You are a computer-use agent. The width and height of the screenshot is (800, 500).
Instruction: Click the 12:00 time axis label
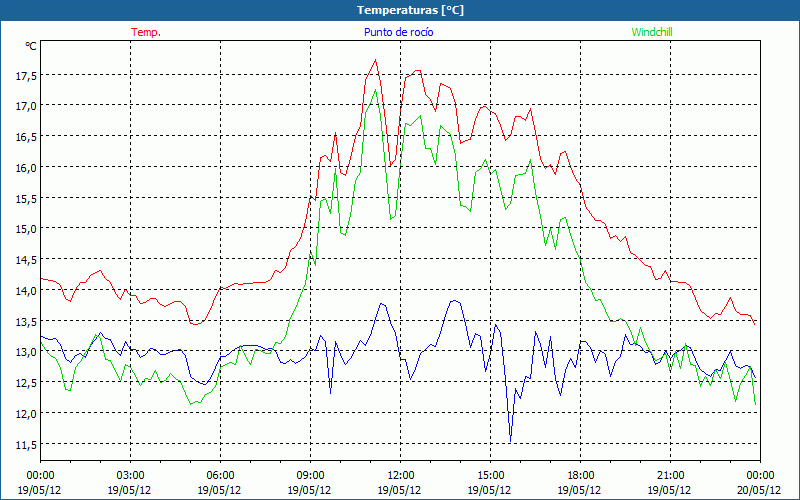[x=401, y=475]
